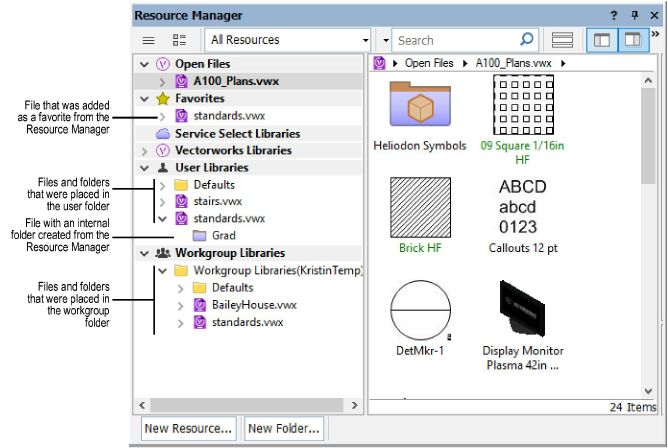Click in the Search field
The image size is (668, 448).
click(x=457, y=40)
